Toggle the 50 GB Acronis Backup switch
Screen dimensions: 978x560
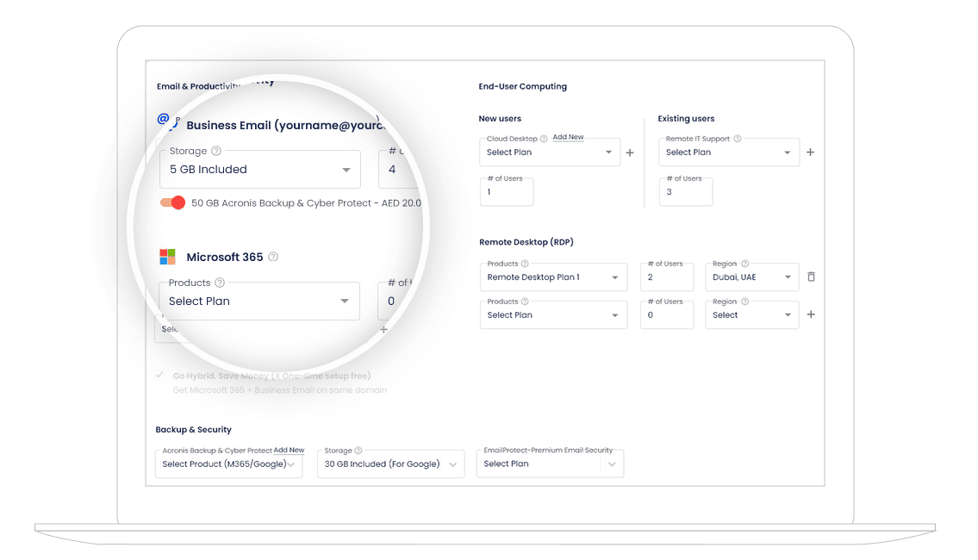pos(172,202)
